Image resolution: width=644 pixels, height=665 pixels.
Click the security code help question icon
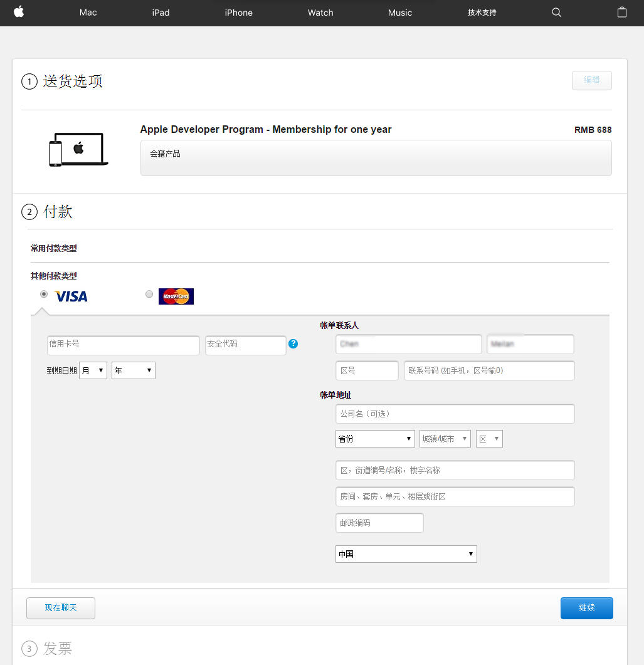coord(293,344)
